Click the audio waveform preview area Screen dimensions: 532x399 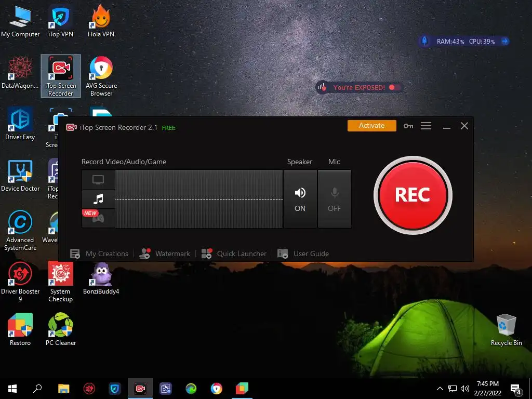199,199
